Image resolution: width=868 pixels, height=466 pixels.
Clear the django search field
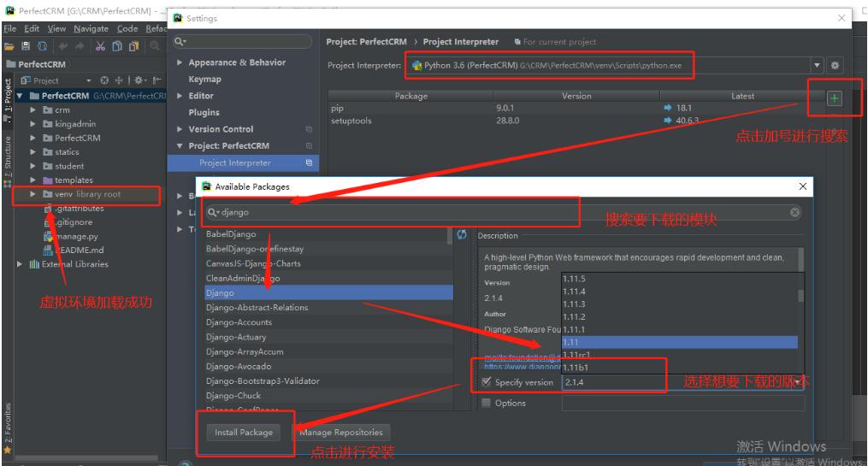(x=795, y=212)
